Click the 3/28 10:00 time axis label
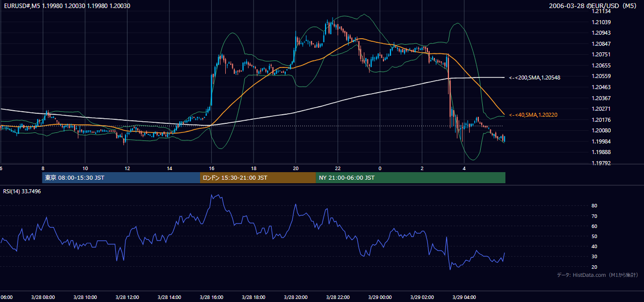Viewport: 644px width, 302px height. point(85,297)
